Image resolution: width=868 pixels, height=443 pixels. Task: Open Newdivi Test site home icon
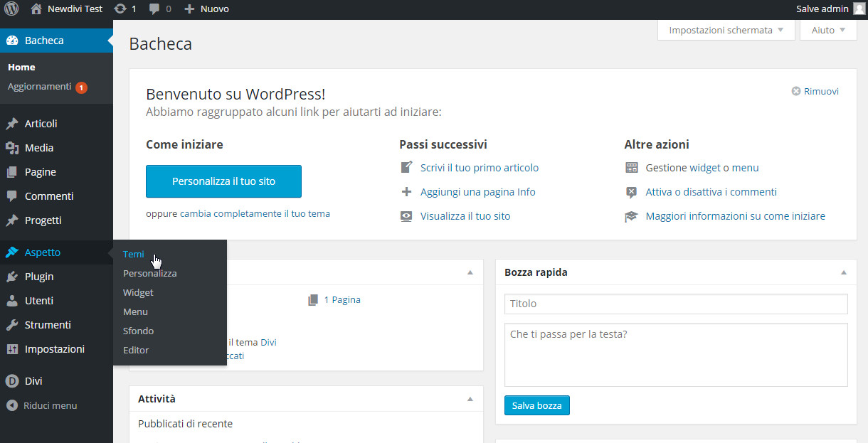tap(36, 9)
